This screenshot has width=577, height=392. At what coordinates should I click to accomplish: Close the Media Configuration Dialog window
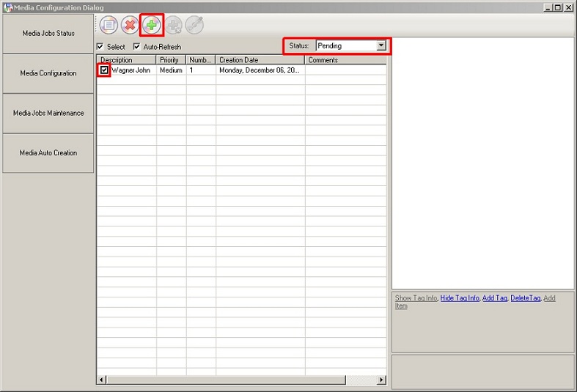point(568,7)
